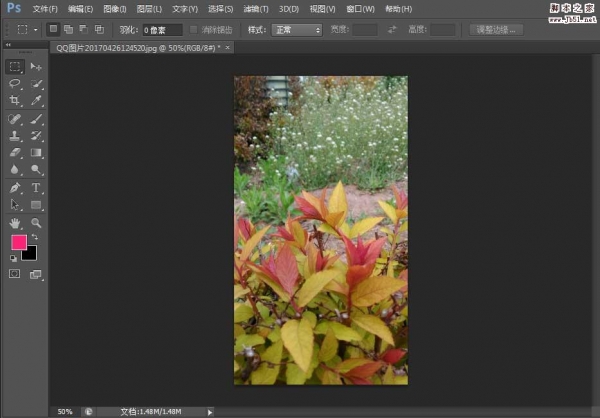Select the Crop tool

tap(15, 100)
